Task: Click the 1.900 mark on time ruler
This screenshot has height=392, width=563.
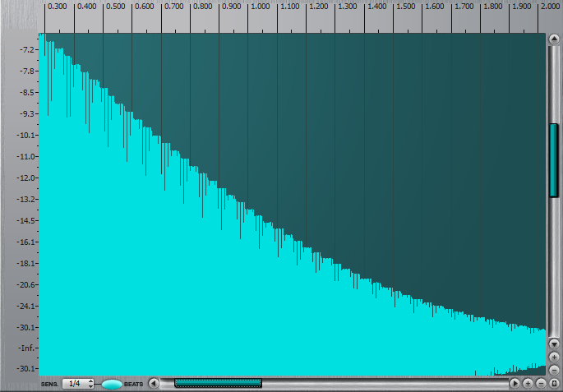Action: (x=522, y=7)
